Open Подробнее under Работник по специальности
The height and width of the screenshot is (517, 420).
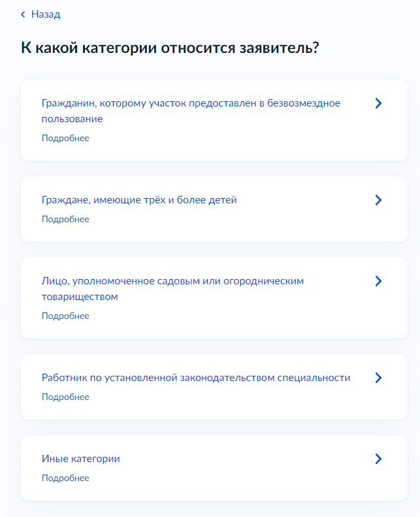coord(65,397)
